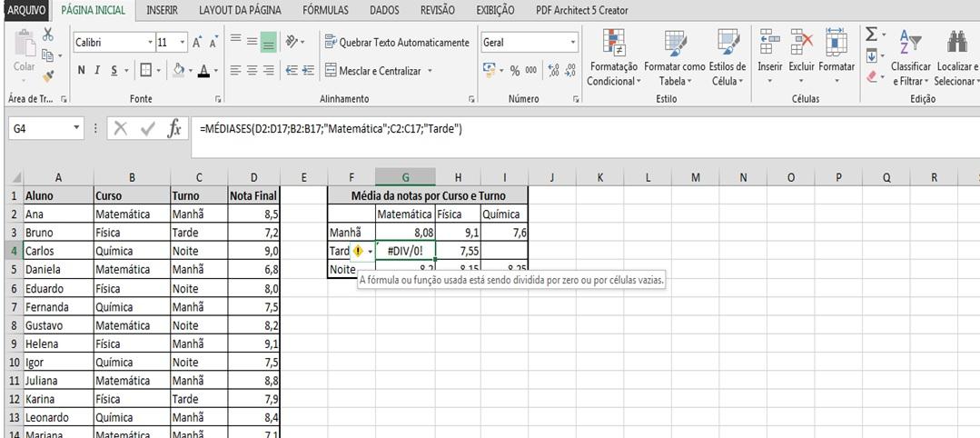Click the Insert function fx icon
The image size is (980, 438).
(174, 129)
